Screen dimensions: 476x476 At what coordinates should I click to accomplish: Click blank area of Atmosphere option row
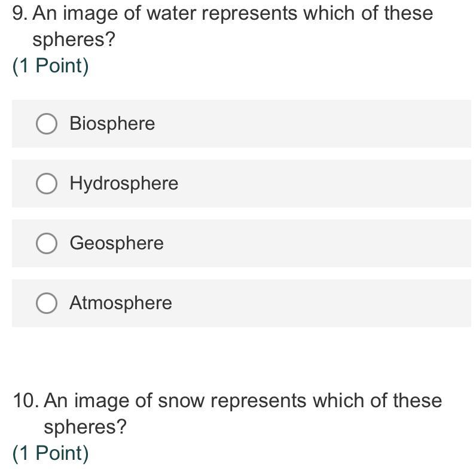pyautogui.click(x=319, y=303)
